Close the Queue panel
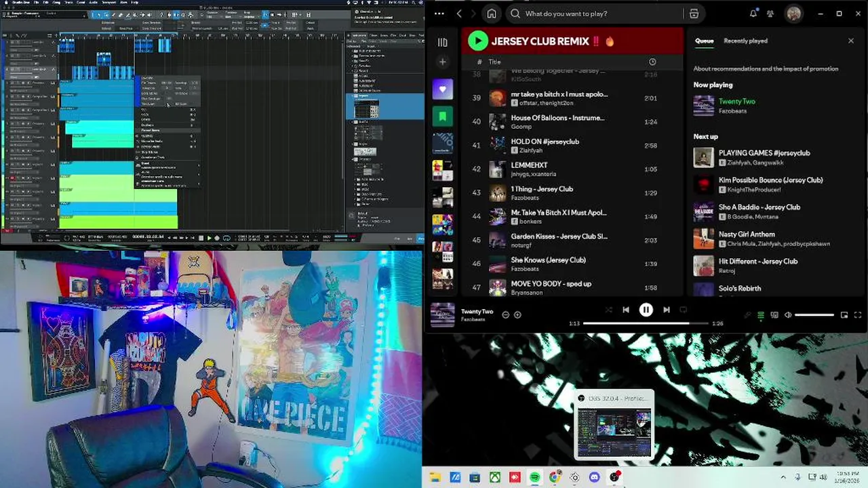Image resolution: width=868 pixels, height=488 pixels. tap(851, 41)
